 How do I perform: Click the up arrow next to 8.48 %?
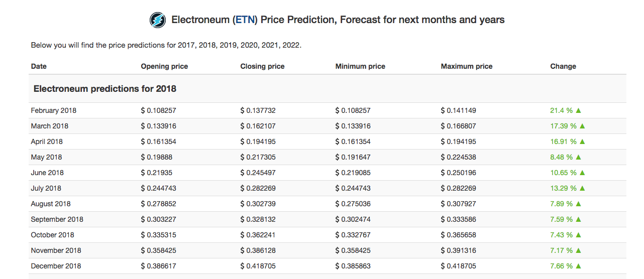coord(578,157)
